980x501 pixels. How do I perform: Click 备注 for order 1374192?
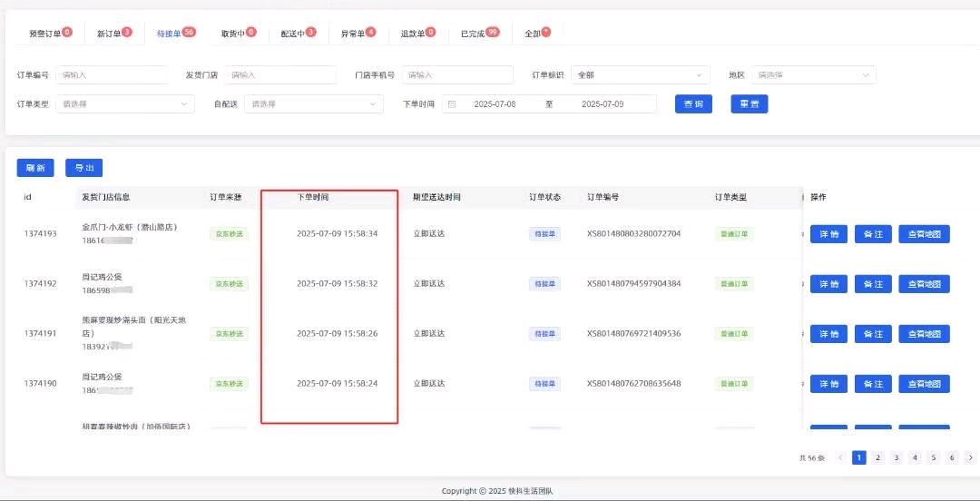(873, 284)
